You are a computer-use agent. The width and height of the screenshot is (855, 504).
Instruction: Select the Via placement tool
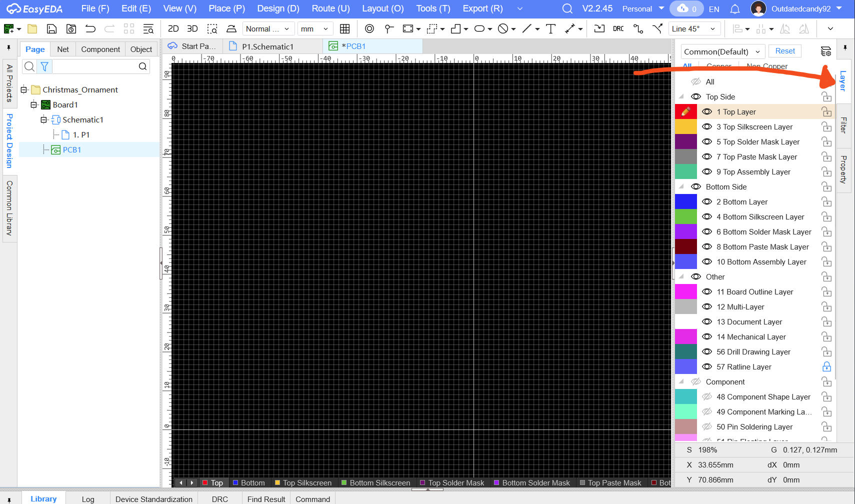[369, 29]
